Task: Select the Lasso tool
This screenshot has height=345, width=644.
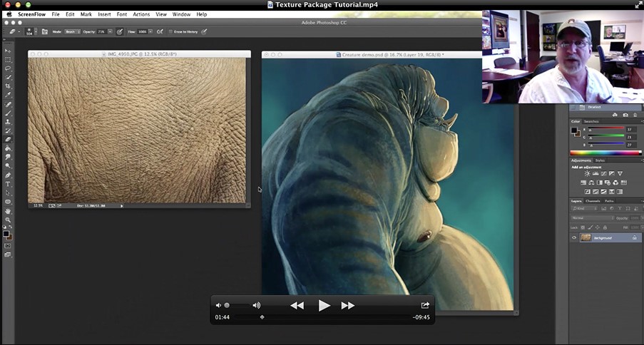Action: point(8,68)
